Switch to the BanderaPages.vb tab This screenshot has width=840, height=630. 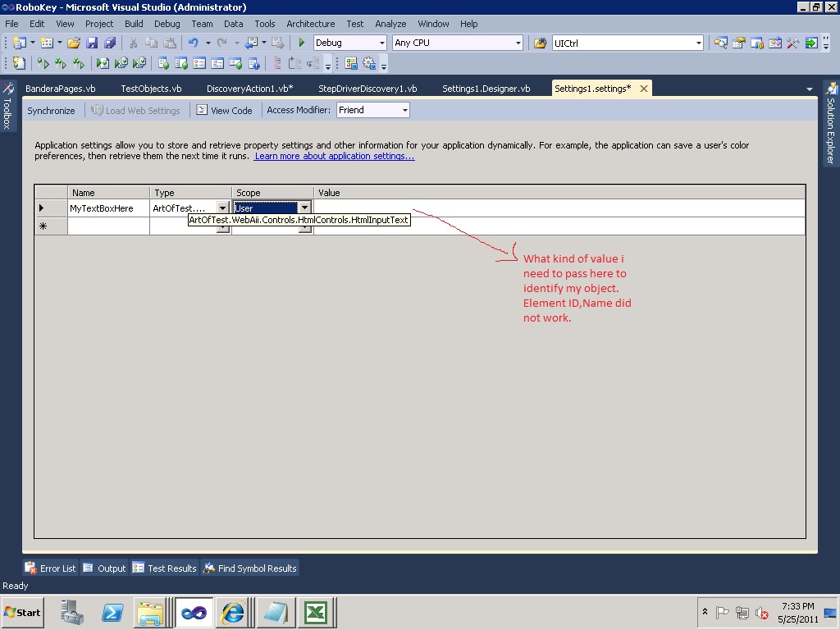click(60, 89)
